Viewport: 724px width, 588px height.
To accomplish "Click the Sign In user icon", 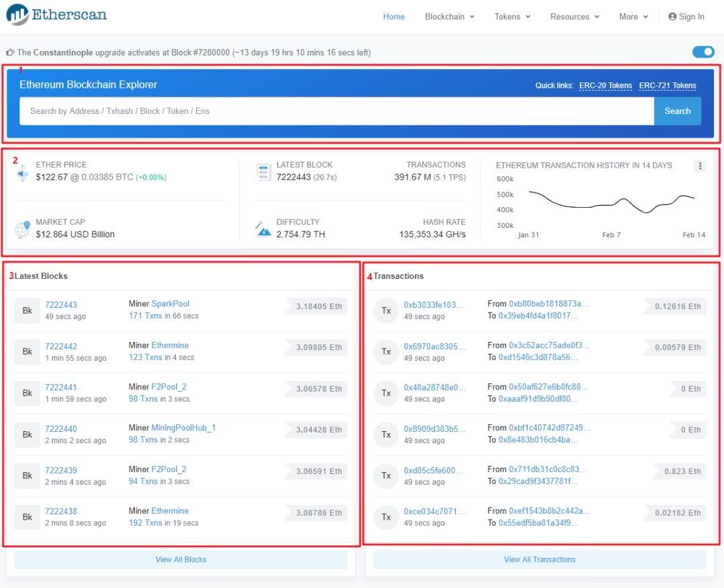I will pyautogui.click(x=672, y=17).
